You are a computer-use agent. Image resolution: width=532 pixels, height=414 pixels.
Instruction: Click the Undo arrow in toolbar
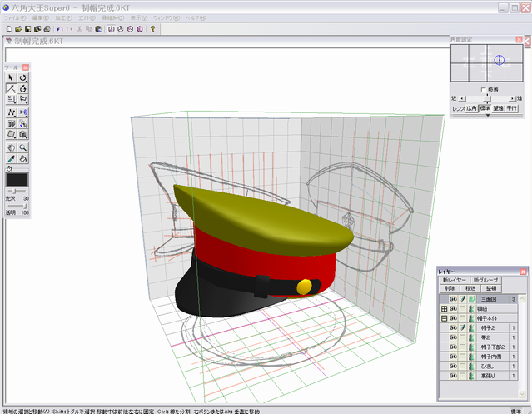click(x=59, y=28)
